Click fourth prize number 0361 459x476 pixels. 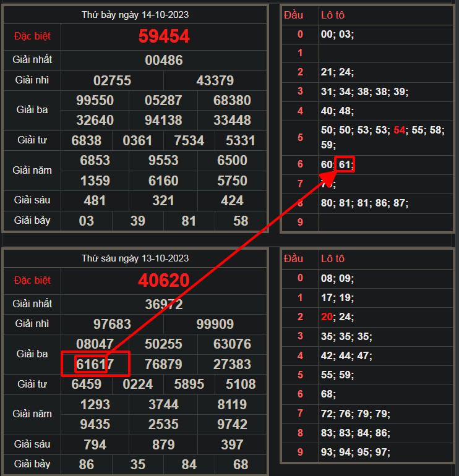pyautogui.click(x=137, y=140)
